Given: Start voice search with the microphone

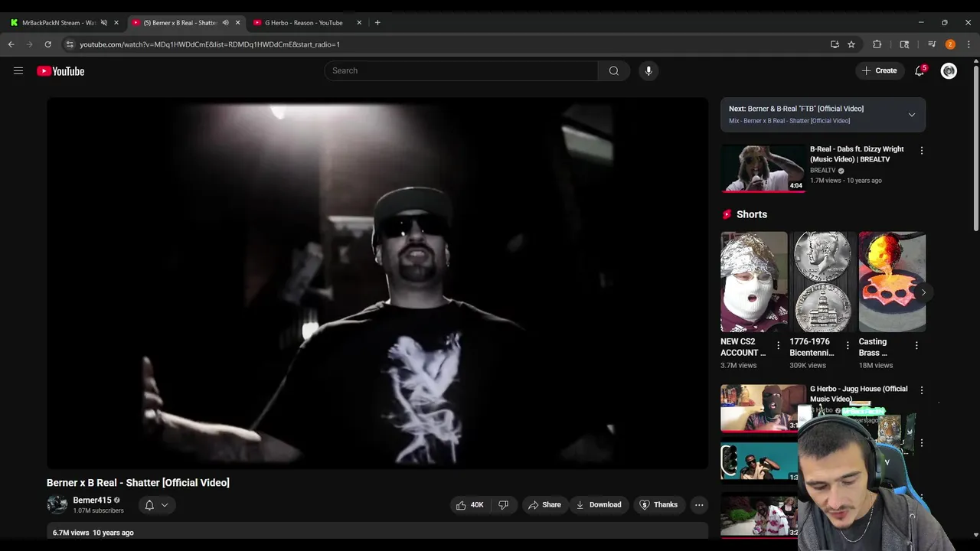Looking at the screenshot, I should point(648,70).
